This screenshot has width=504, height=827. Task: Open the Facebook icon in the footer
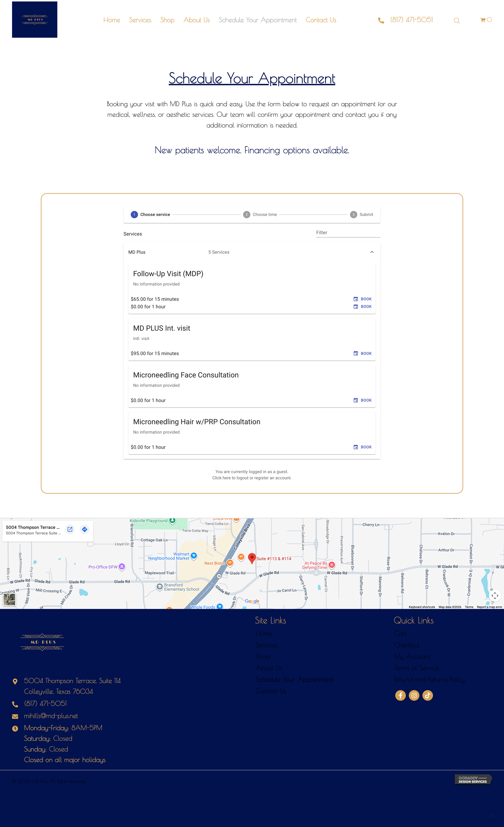pos(400,695)
